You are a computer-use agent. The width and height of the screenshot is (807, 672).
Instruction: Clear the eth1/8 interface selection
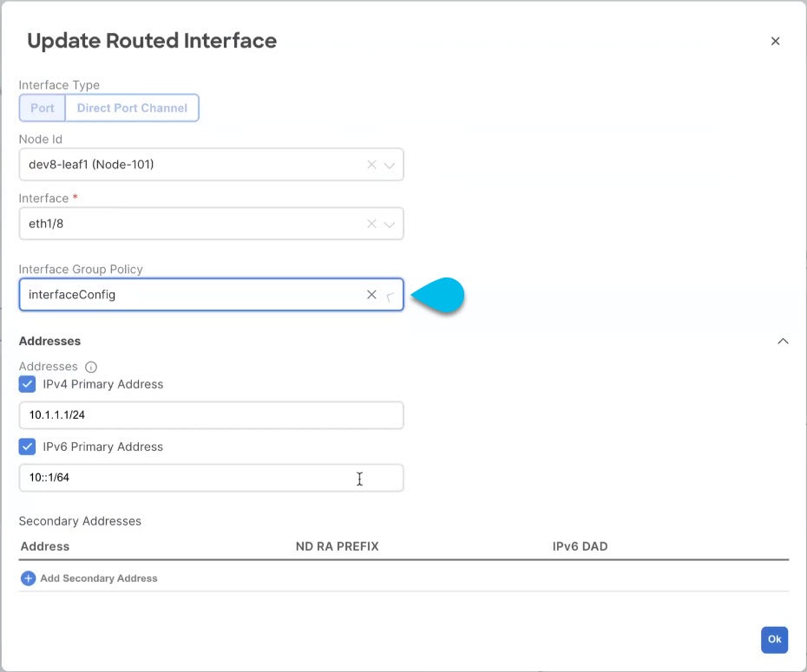[371, 224]
